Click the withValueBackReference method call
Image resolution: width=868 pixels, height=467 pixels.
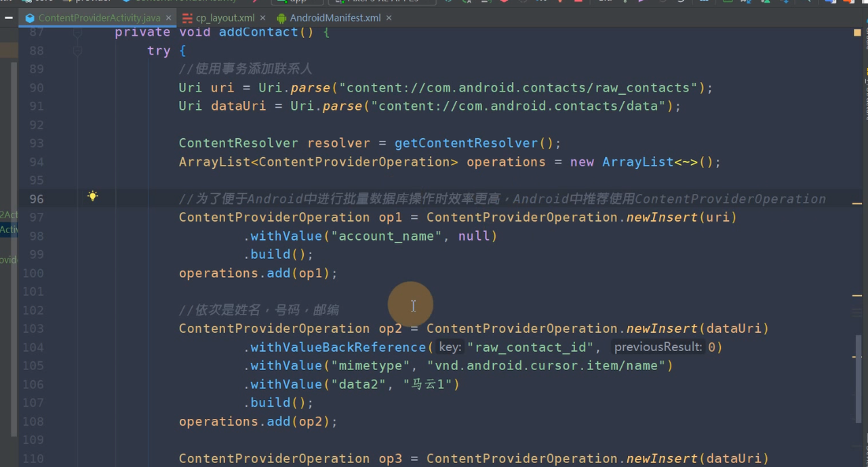(338, 347)
